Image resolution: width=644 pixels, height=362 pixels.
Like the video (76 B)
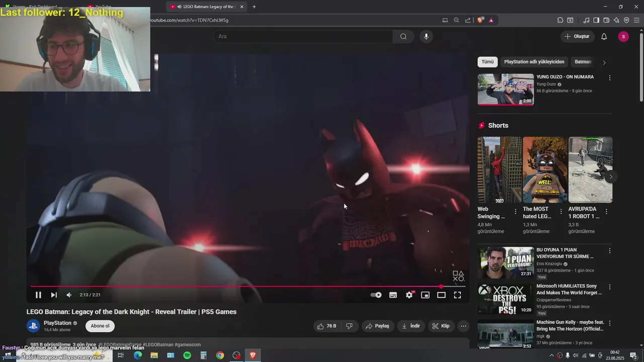327,326
